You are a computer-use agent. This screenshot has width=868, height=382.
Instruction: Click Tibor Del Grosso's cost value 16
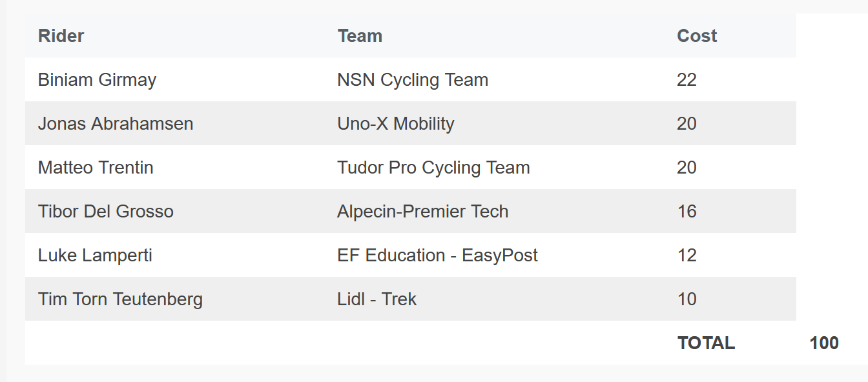pos(687,212)
